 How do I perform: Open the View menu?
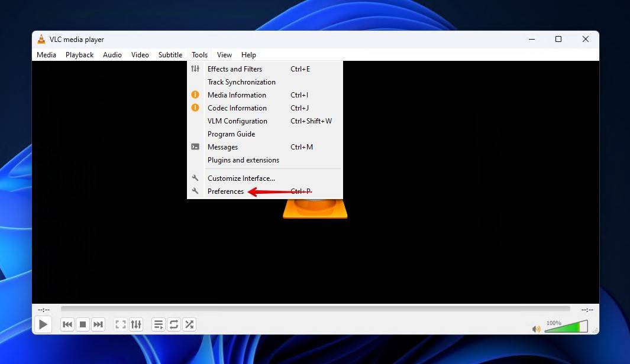(x=224, y=55)
